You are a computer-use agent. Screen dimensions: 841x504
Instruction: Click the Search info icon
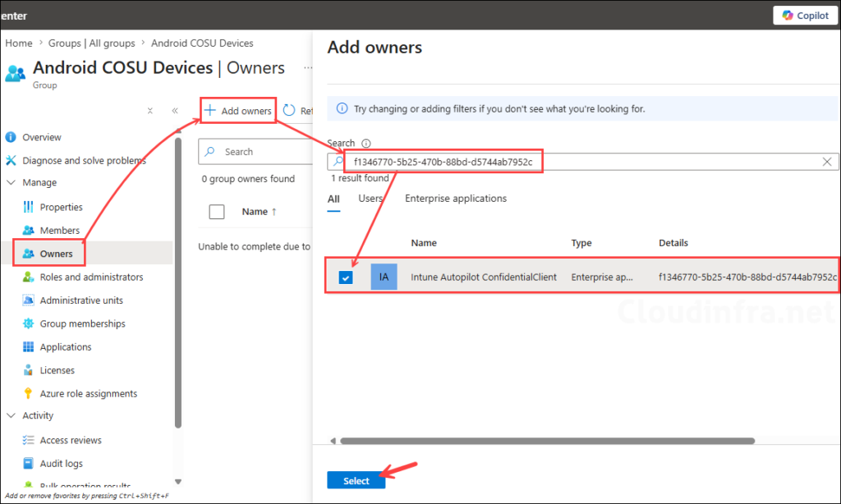[365, 143]
